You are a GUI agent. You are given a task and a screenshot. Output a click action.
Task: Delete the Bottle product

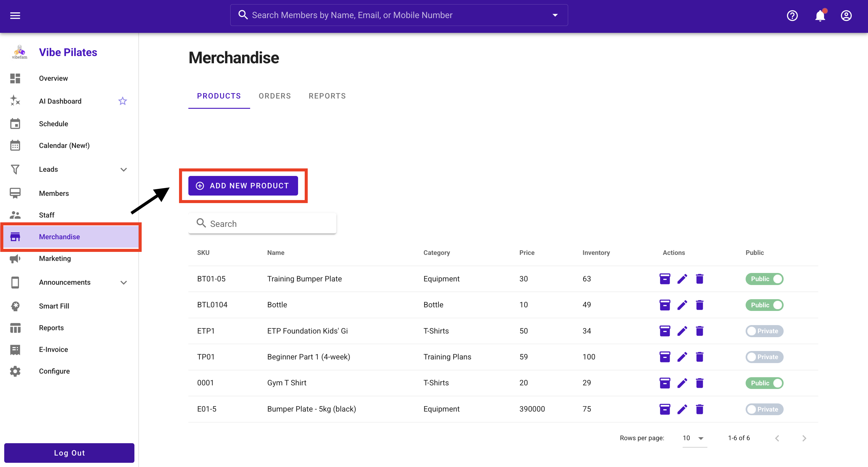700,305
